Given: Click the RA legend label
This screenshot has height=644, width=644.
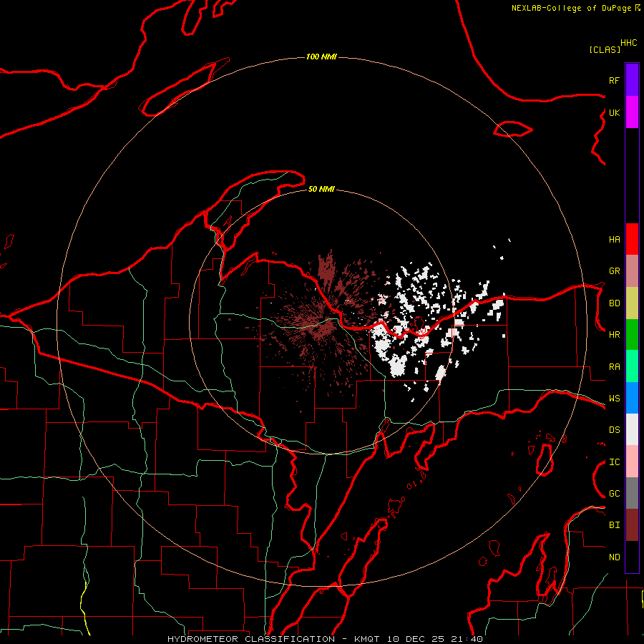Looking at the screenshot, I should (614, 367).
